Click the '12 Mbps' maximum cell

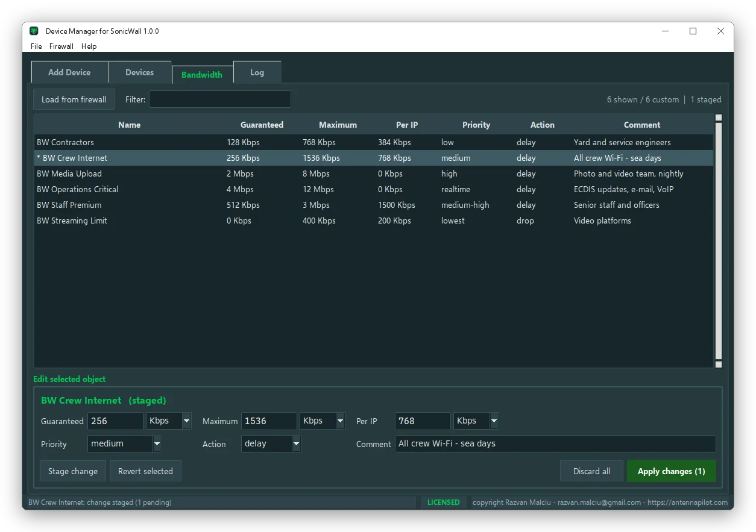(318, 189)
